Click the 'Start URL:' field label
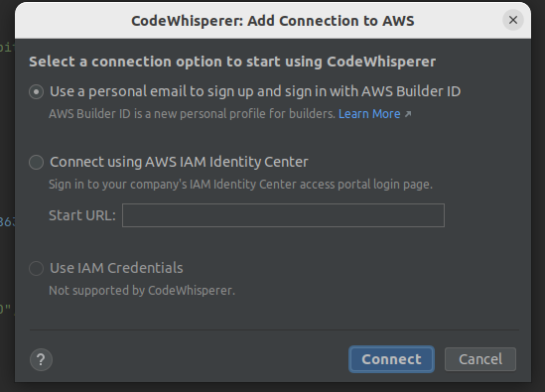The image size is (545, 392). (x=82, y=215)
